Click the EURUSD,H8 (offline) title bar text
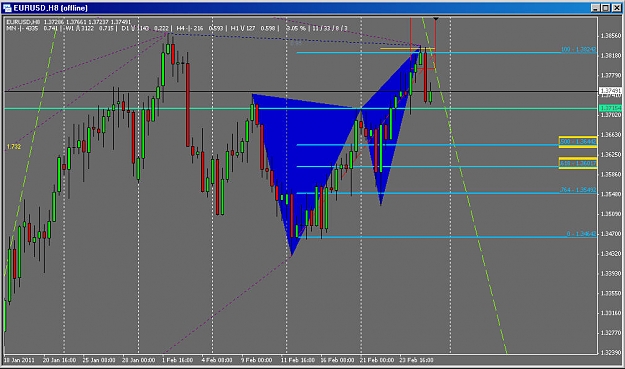Screen dimensions: 625x369 coord(50,8)
